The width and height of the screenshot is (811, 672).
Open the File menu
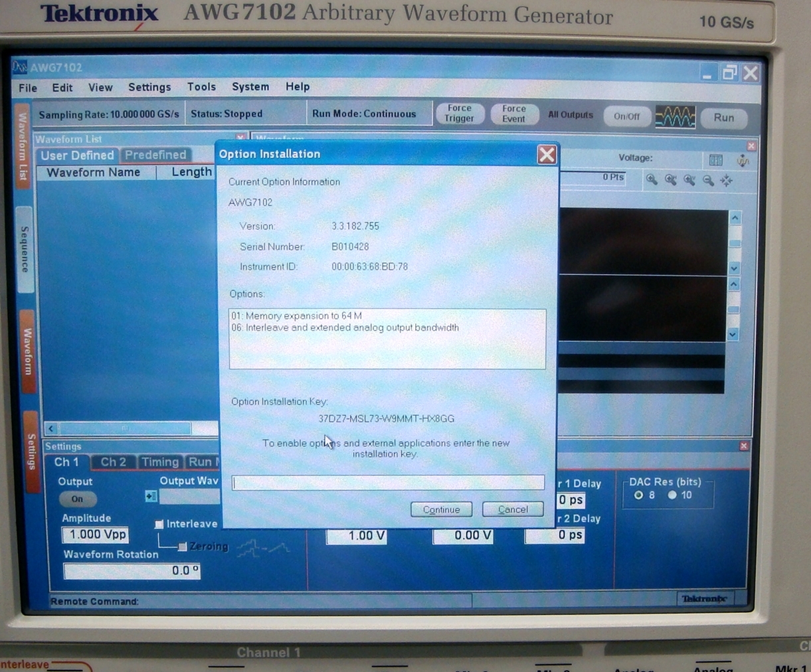coord(28,88)
